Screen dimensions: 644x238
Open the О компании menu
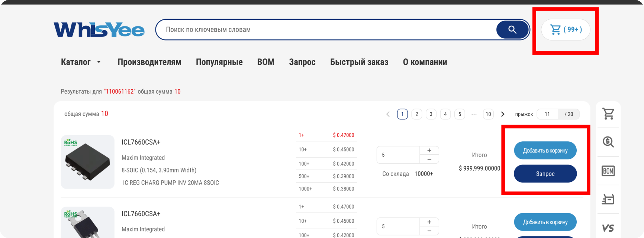pos(425,62)
